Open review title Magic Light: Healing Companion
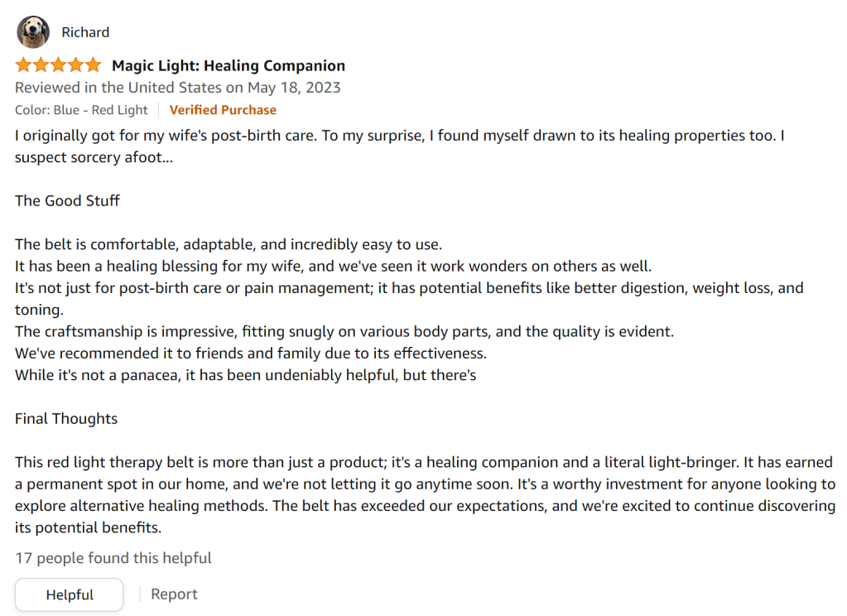 [229, 65]
